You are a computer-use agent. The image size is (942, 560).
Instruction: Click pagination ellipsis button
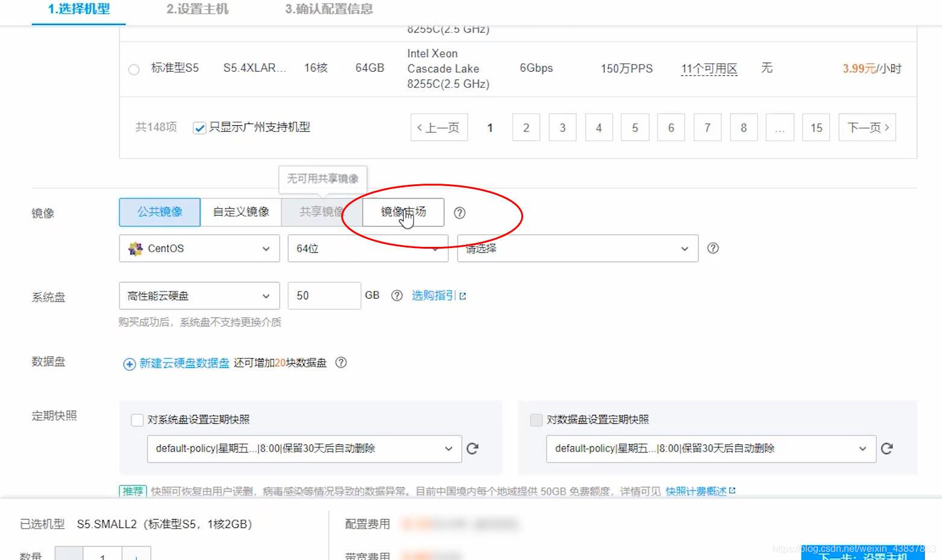pos(780,128)
